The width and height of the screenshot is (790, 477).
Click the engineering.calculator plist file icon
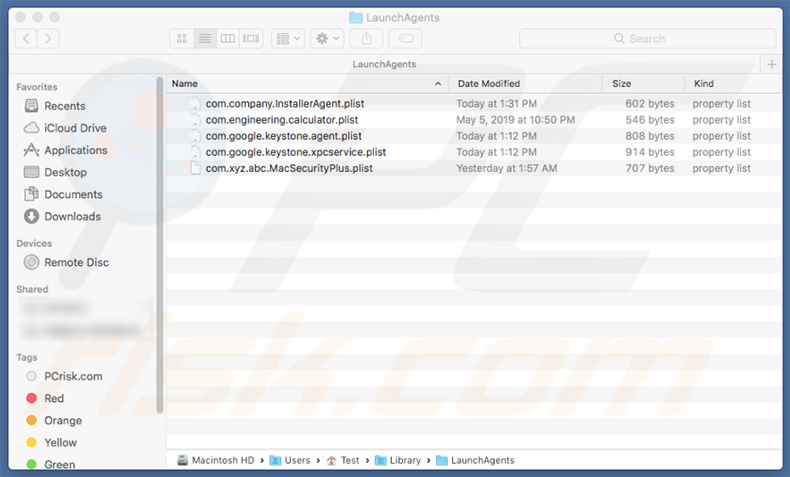pyautogui.click(x=195, y=120)
